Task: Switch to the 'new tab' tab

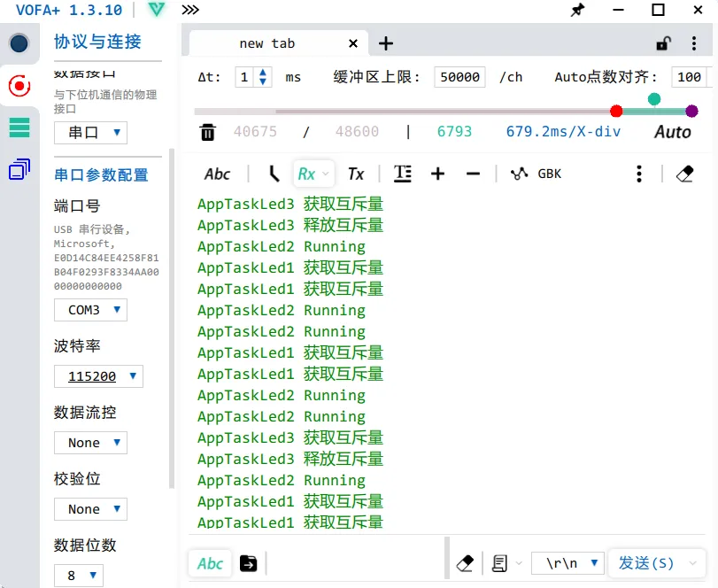Action: [267, 43]
